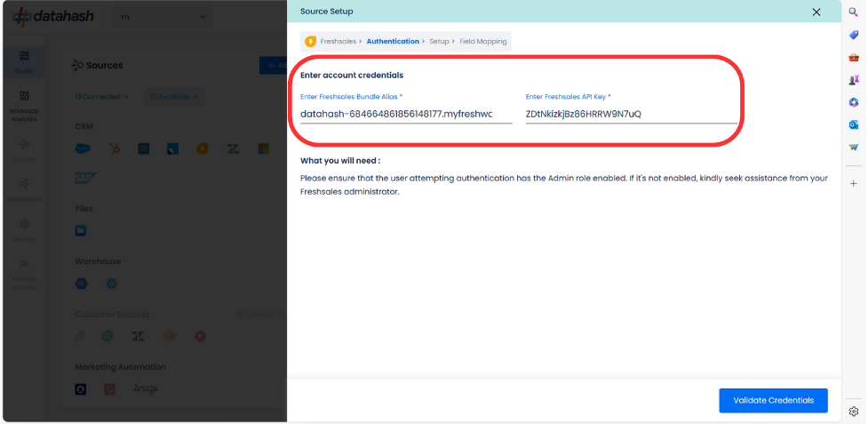Click the Freshsales icon in breadcrumb
Image resolution: width=868 pixels, height=424 pixels.
pyautogui.click(x=311, y=42)
